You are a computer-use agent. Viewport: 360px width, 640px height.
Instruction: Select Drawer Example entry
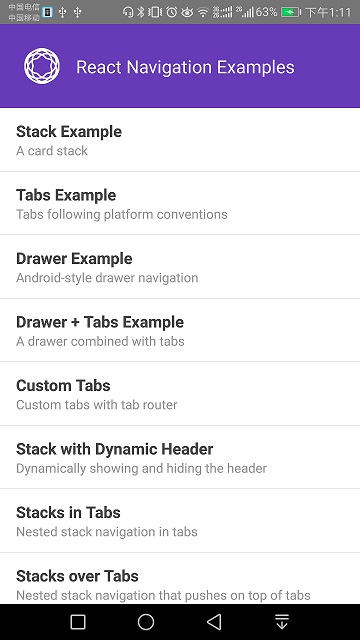180,267
